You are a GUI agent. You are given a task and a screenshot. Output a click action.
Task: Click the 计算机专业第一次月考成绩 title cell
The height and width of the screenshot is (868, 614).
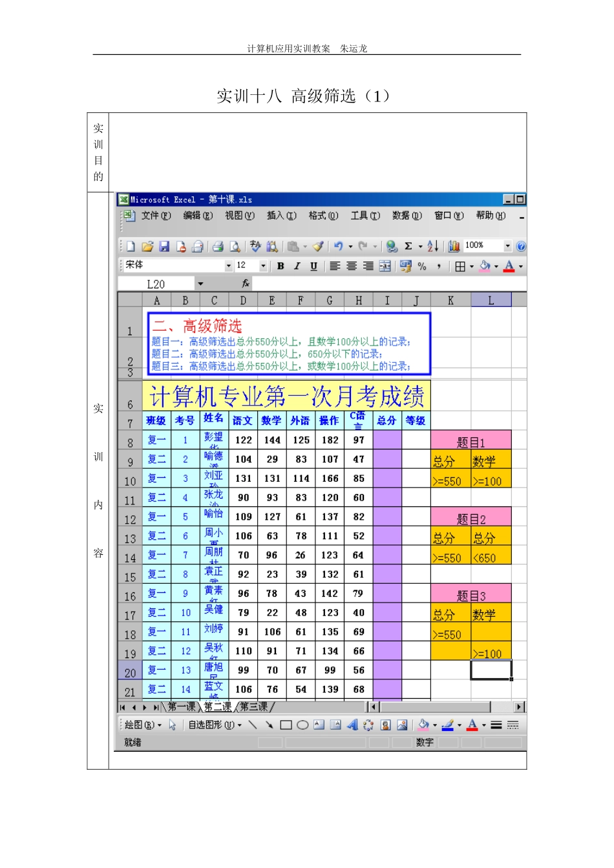[286, 395]
